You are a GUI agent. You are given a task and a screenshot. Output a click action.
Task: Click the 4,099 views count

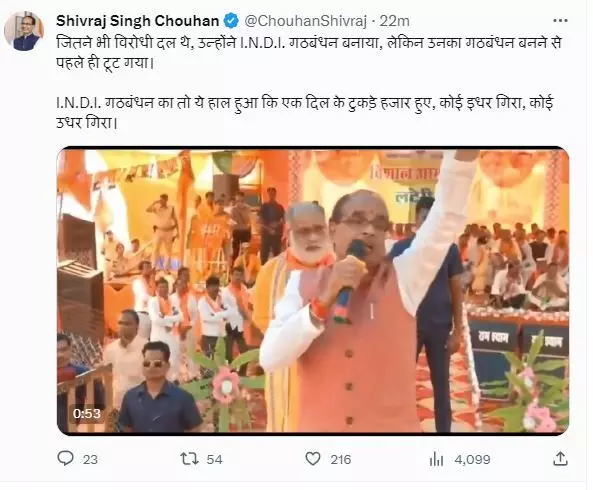472,459
